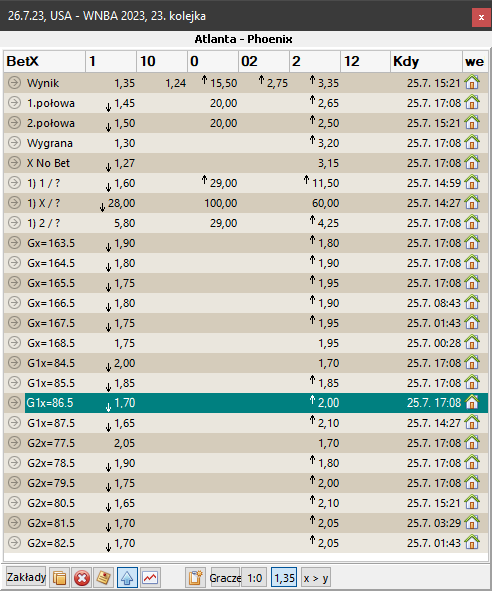Toggle the 1:0 score button
Viewport: 492px width, 591px height.
coord(254,577)
